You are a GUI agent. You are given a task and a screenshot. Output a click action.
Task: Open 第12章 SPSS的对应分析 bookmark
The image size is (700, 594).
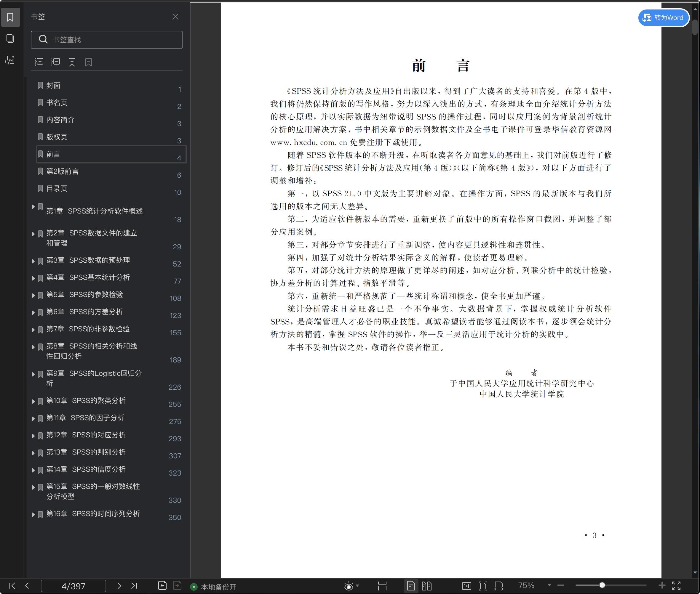click(86, 435)
